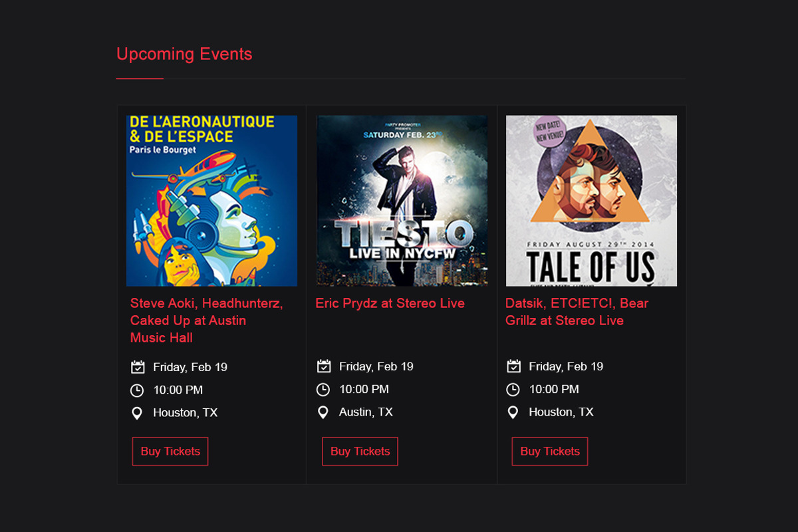Open the Tale Of Us poster image
Image resolution: width=798 pixels, height=532 pixels.
tap(591, 201)
